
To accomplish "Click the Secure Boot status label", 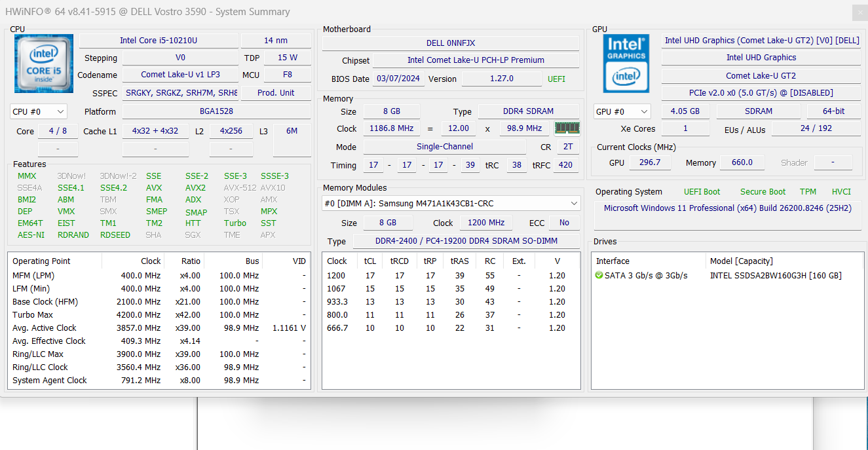I will click(763, 192).
